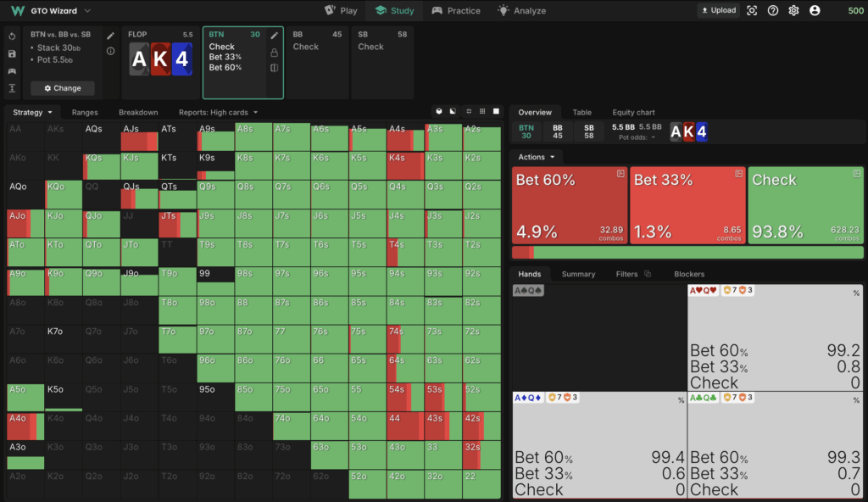This screenshot has height=502, width=868.
Task: Click the save disk icon
Action: [12, 53]
